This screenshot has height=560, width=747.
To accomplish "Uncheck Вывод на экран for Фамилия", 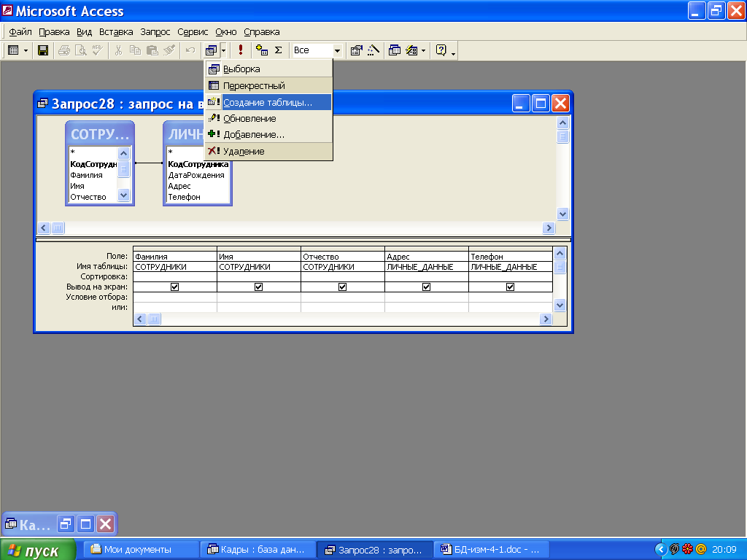I will tap(175, 287).
